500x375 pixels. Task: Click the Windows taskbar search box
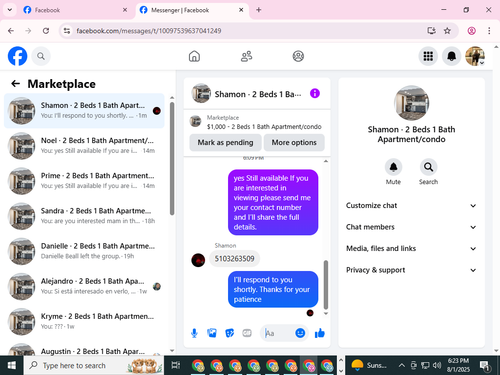point(94,366)
